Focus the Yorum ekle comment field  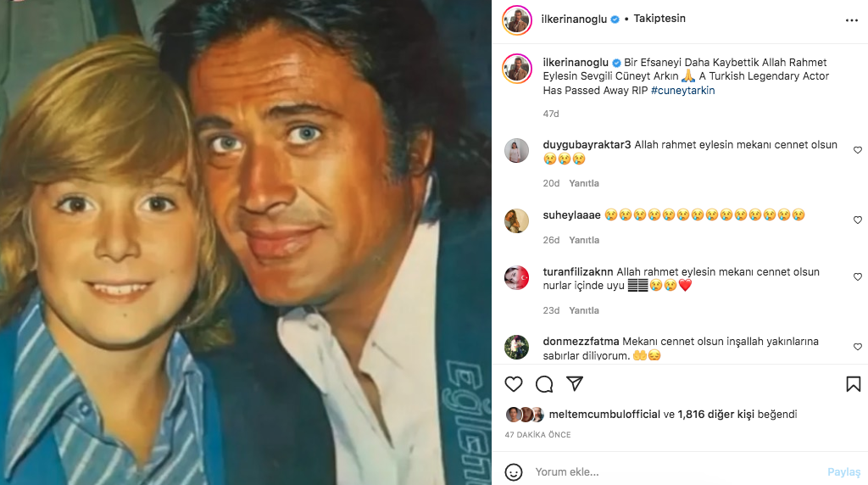coord(670,472)
